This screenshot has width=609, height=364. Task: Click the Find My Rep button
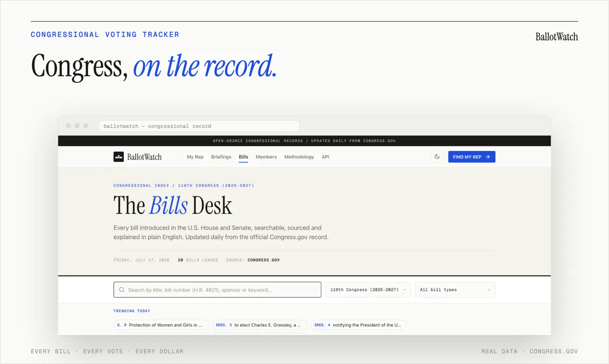click(471, 157)
